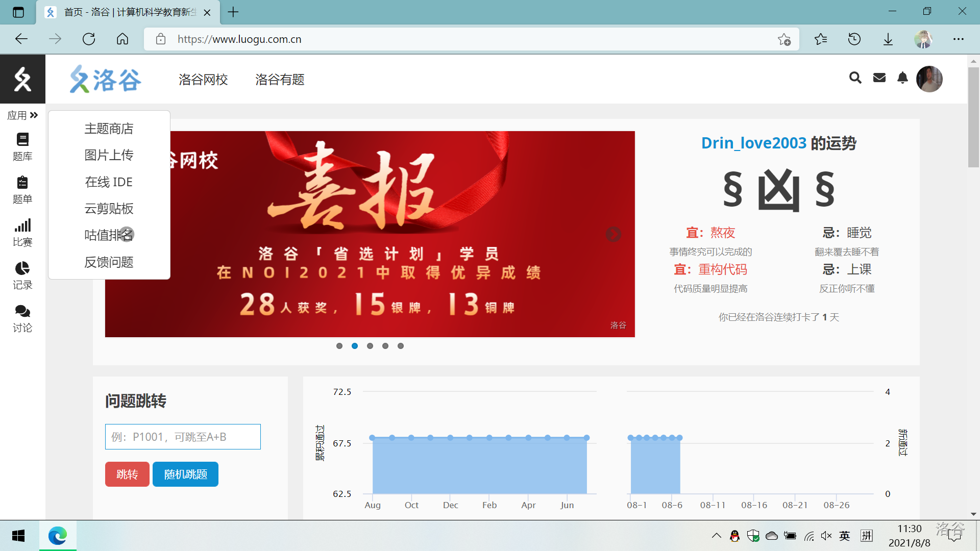980x551 pixels.
Task: Click the problem number input field
Action: point(183,437)
